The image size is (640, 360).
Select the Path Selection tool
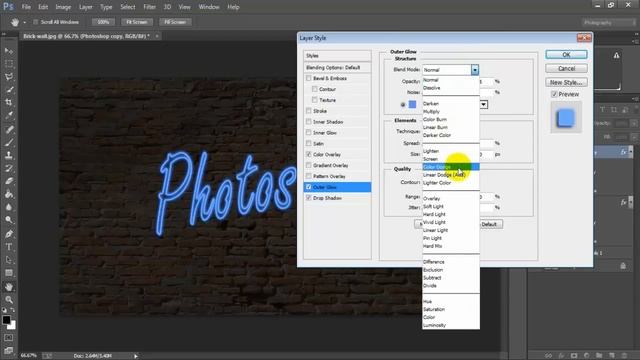9,260
